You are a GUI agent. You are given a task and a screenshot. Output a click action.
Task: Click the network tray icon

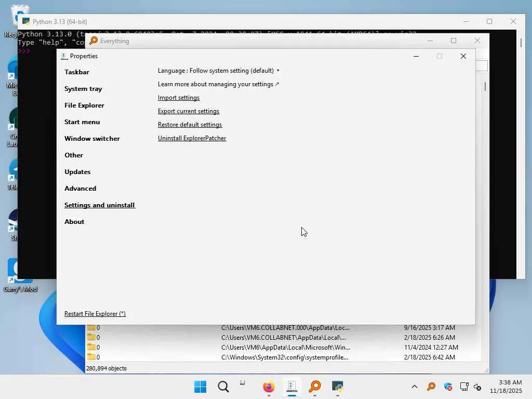point(464,387)
